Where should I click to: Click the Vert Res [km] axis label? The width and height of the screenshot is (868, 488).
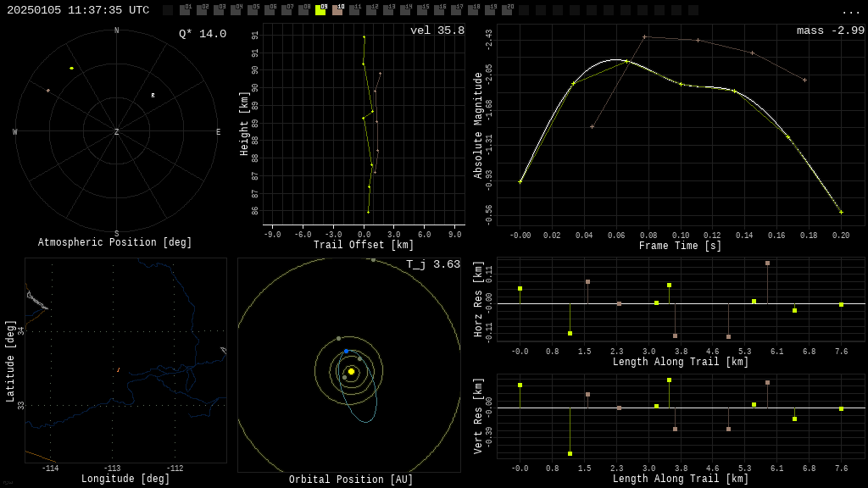478,416
